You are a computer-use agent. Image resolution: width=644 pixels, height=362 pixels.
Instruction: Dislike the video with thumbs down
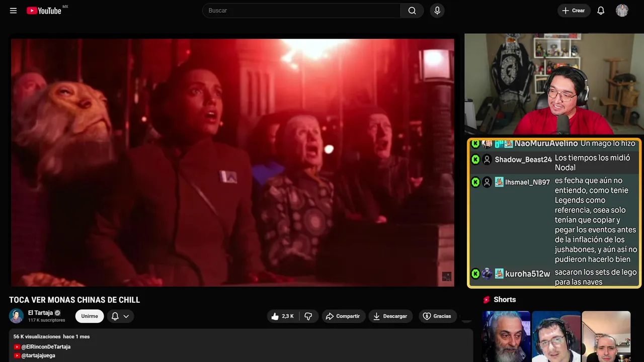tap(308, 316)
